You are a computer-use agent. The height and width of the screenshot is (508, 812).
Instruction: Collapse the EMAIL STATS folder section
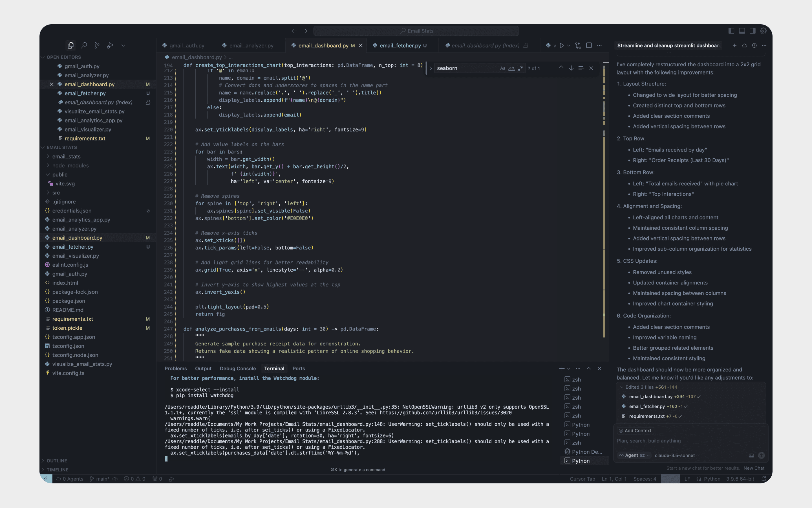coord(43,148)
